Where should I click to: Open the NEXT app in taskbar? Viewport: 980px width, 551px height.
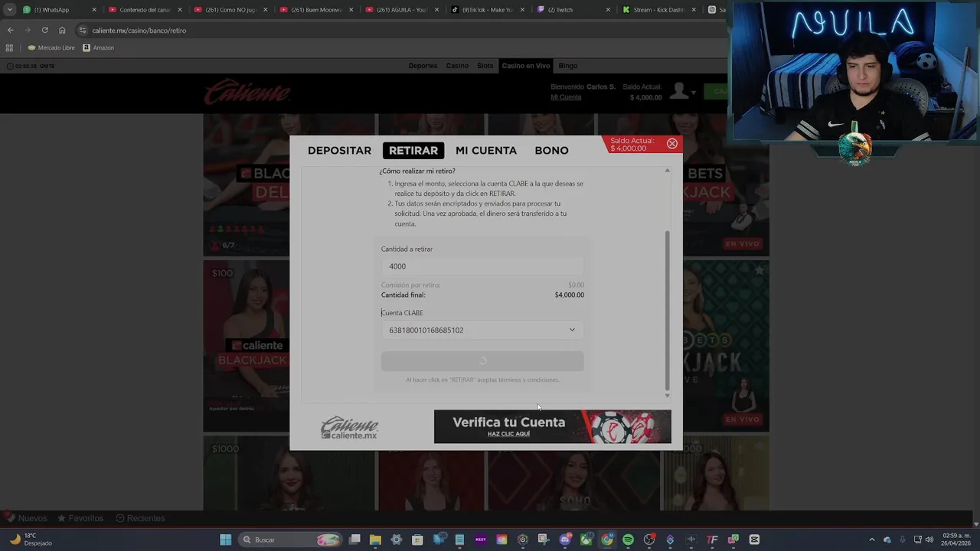tap(481, 540)
